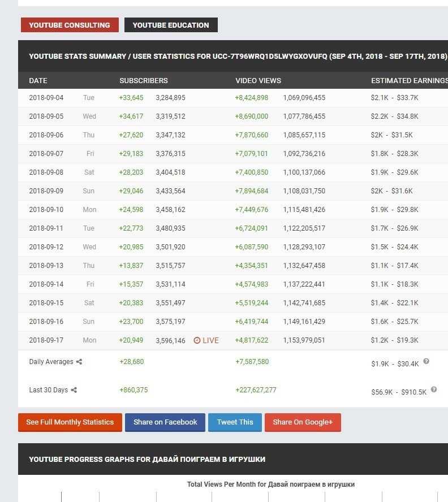Select date 2018-09-09
Viewport: 448px width, 502px height.
[46, 191]
